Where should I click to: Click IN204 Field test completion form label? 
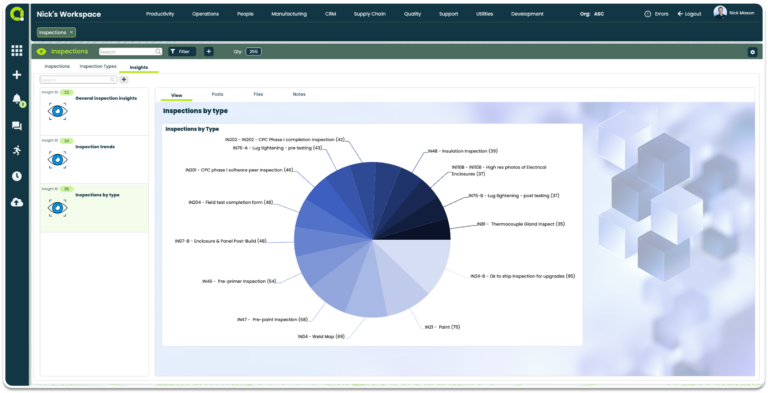tap(231, 202)
